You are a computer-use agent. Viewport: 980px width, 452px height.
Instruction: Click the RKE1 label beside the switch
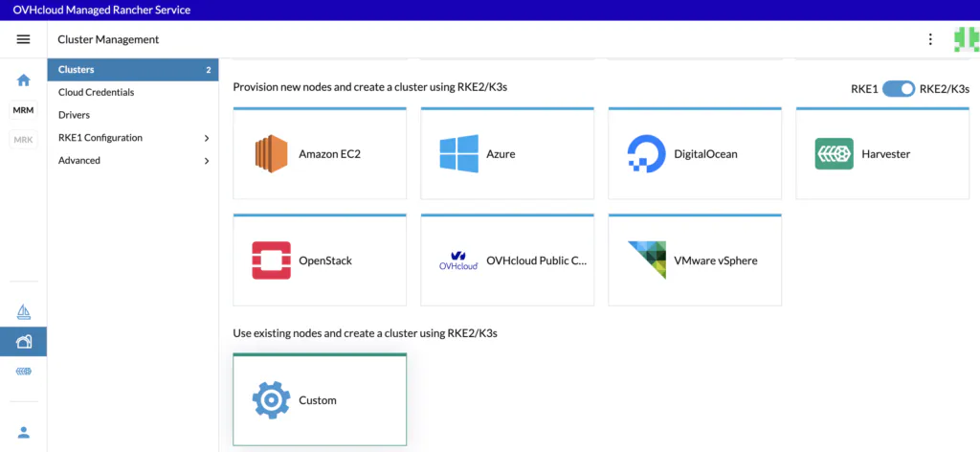click(x=864, y=89)
